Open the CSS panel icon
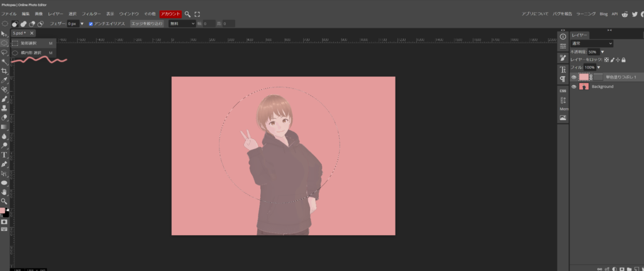Viewport: 644px width, 271px height. pos(563,91)
